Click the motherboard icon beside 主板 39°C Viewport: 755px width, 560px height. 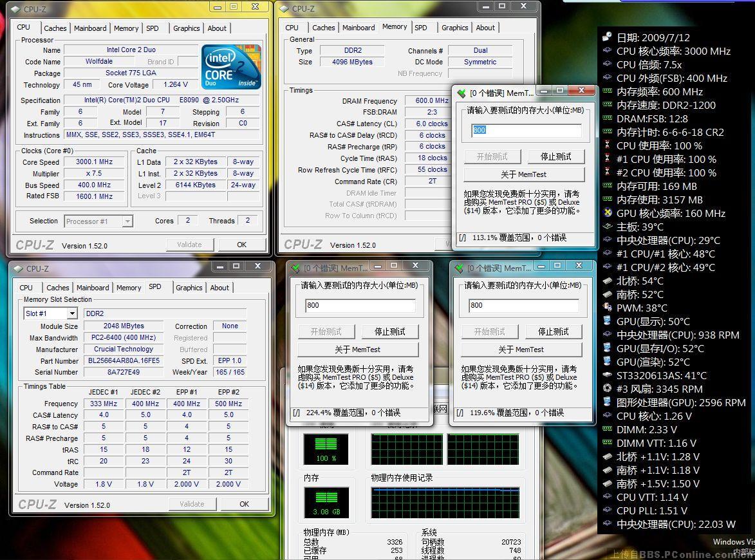(x=607, y=227)
